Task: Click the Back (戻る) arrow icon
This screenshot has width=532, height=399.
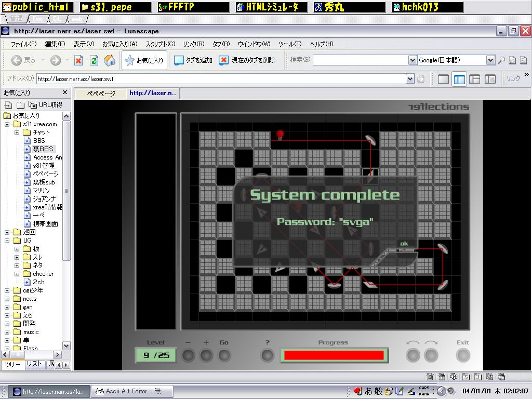Action: [16, 60]
